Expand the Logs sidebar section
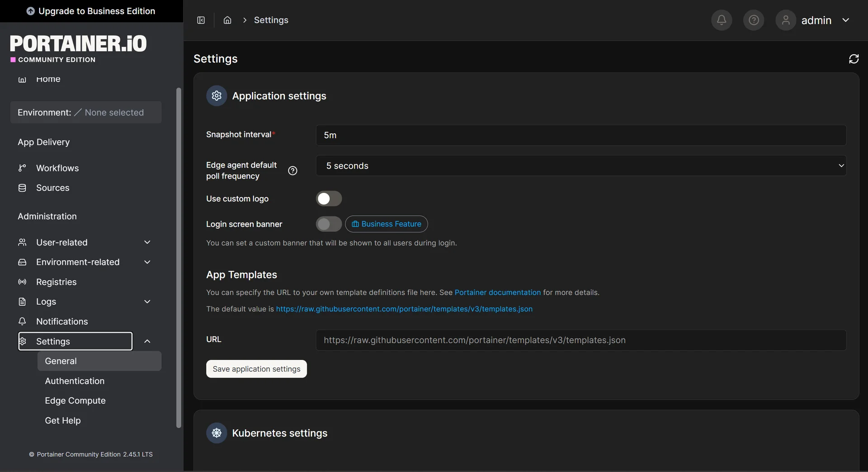The width and height of the screenshot is (868, 472). pyautogui.click(x=147, y=302)
